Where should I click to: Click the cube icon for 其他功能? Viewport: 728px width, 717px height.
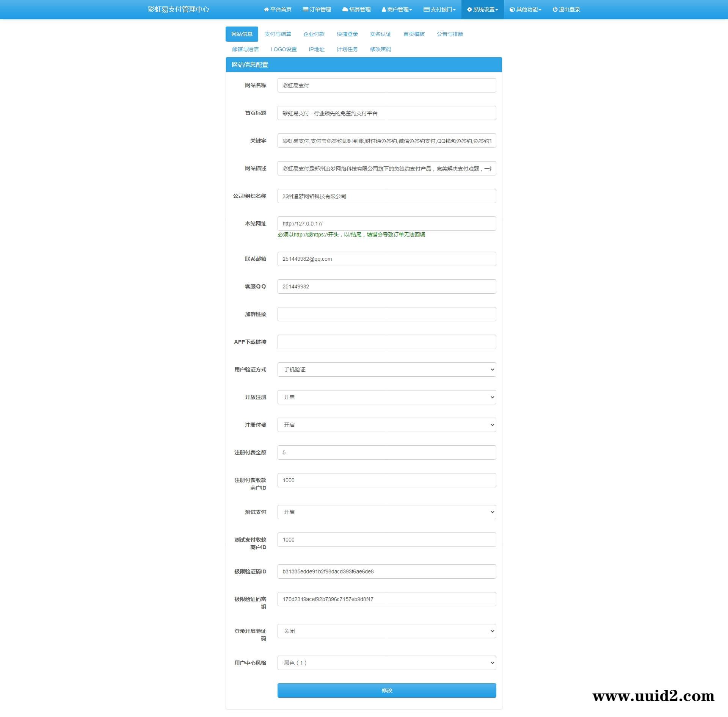pos(512,9)
